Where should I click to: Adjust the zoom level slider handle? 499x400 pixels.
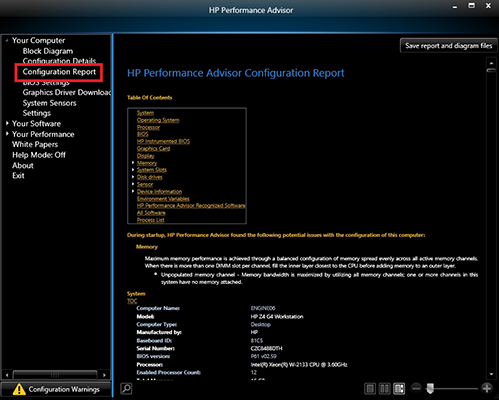coord(430,388)
